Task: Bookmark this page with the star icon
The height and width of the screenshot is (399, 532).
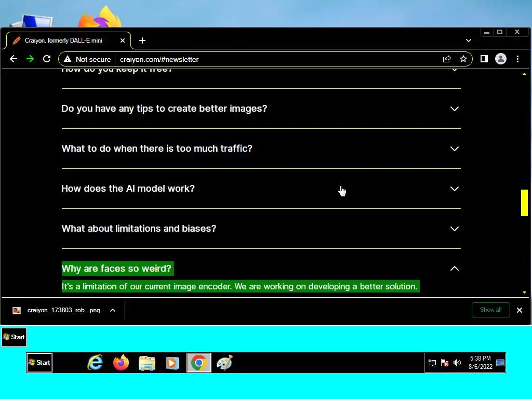Action: pyautogui.click(x=463, y=59)
